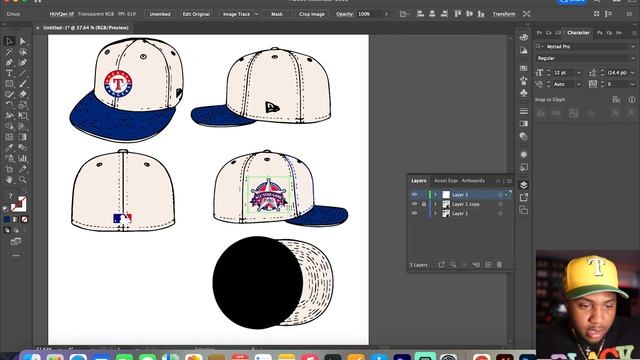Open Layers panel hamburger menu

click(509, 181)
